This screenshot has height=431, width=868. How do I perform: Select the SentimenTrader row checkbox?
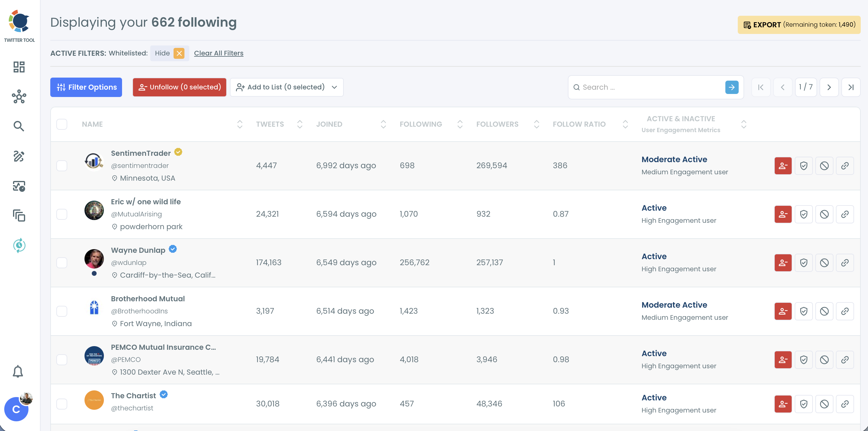[62, 165]
